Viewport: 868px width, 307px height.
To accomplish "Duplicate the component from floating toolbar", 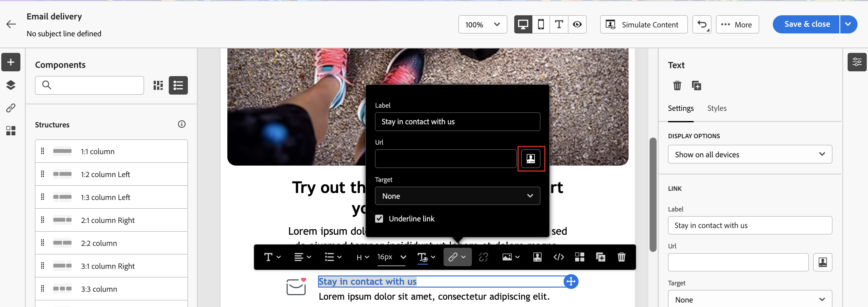I will pos(601,257).
